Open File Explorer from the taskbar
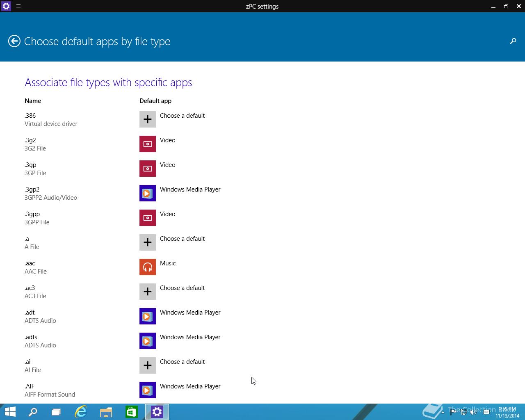 (106, 412)
